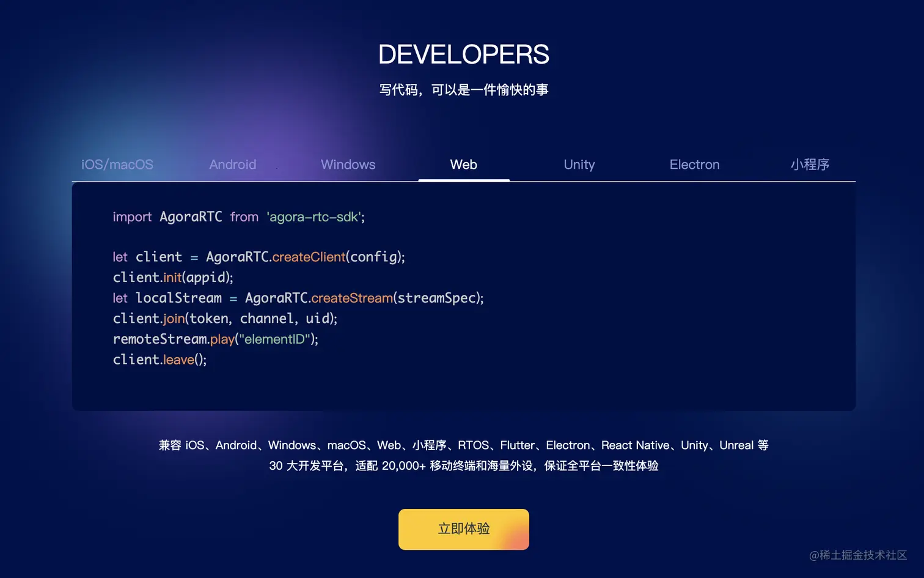This screenshot has height=578, width=924.
Task: Click the createClient(config) code line
Action: point(259,257)
